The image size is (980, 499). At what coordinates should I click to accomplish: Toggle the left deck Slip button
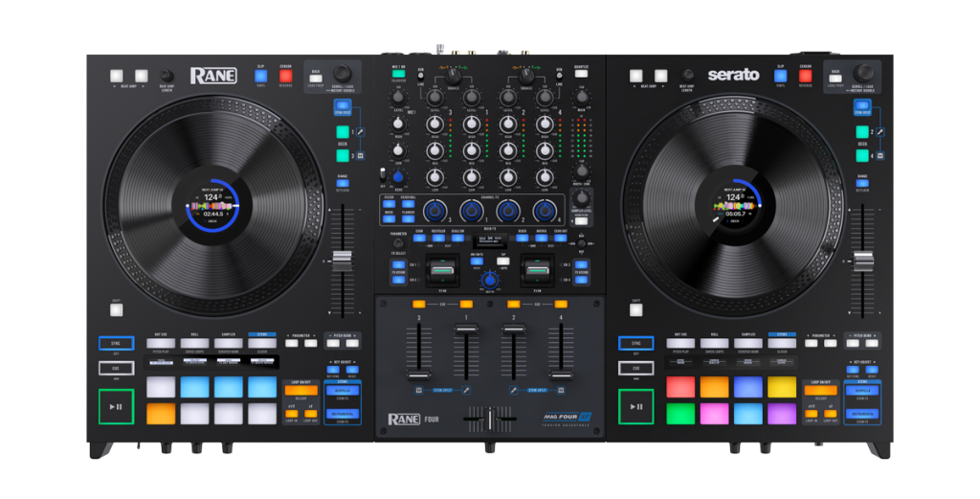(x=260, y=75)
